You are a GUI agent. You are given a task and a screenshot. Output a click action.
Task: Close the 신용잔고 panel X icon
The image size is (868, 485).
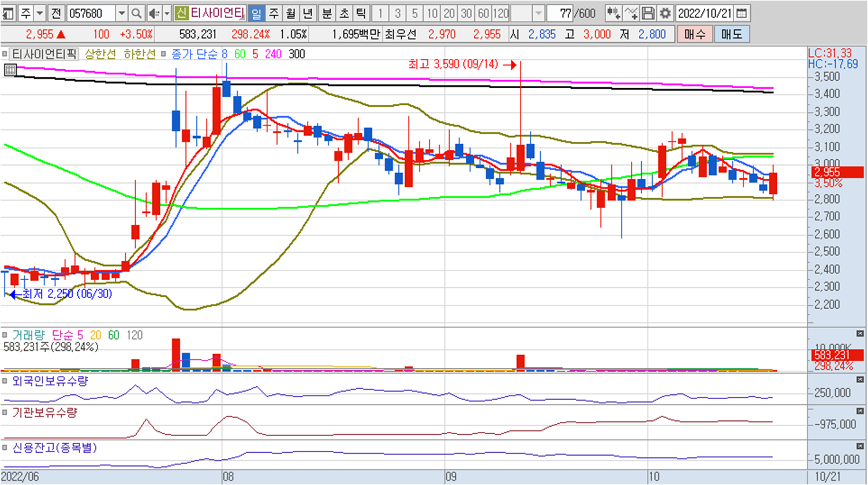point(860,446)
